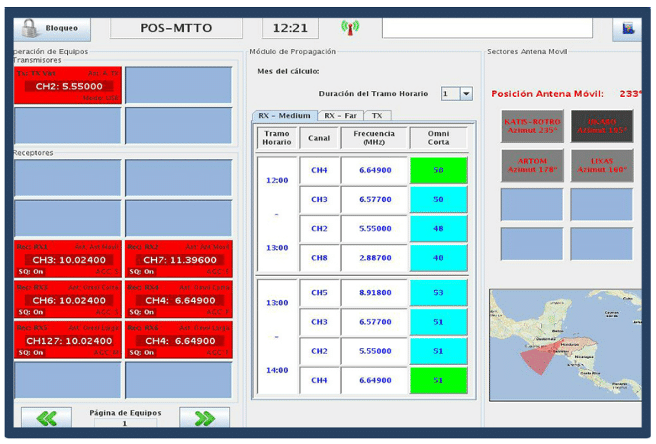Viewport: 656px width, 444px height.
Task: Select receiver tile CH7: 11.39600
Action: [x=163, y=259]
